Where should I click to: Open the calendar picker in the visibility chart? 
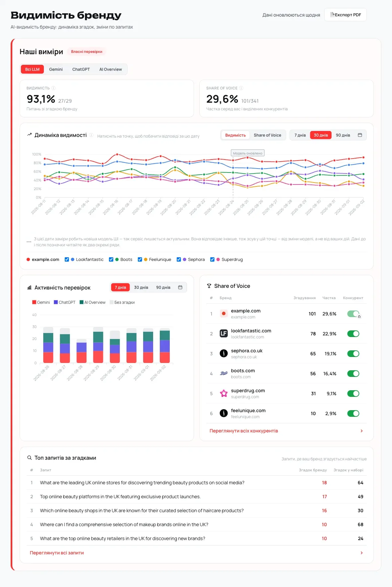coord(360,135)
